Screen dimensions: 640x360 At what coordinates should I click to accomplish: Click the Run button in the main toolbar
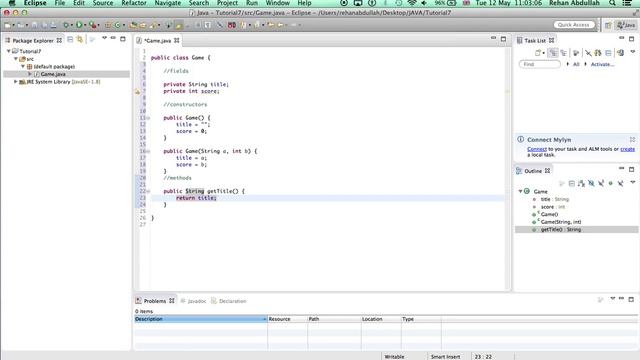79,25
